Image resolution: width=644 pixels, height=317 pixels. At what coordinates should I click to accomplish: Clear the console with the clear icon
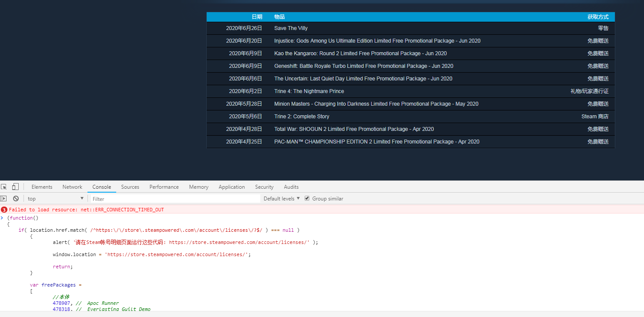(x=16, y=199)
